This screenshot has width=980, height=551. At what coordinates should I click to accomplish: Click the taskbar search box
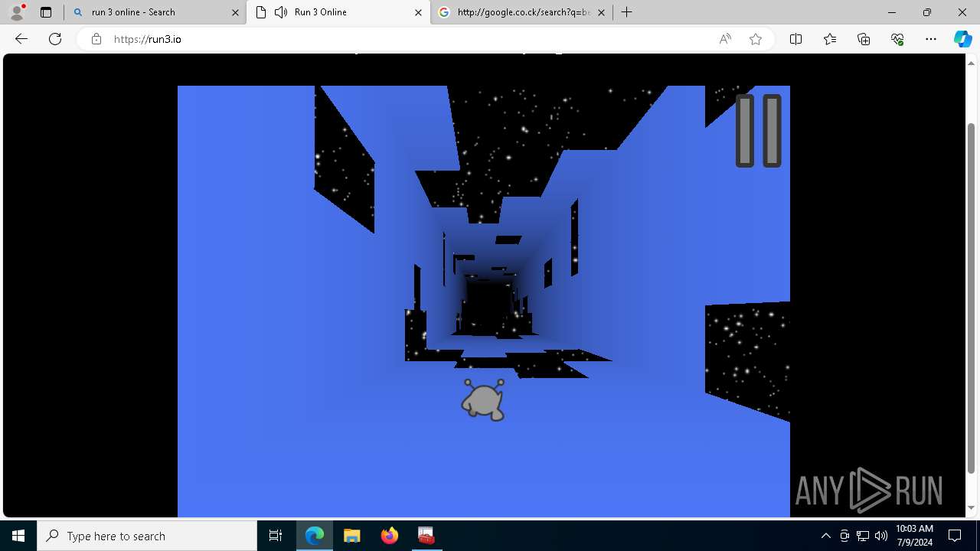(x=147, y=536)
